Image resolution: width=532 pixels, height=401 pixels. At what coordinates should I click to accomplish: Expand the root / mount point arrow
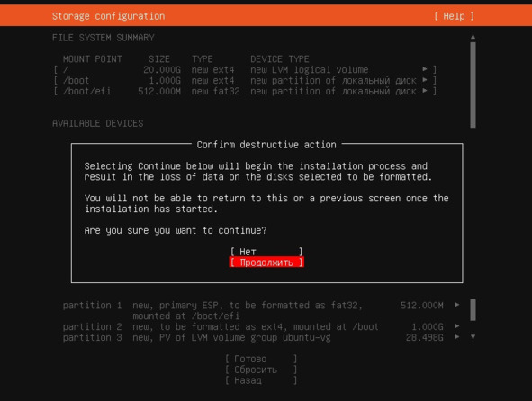425,69
